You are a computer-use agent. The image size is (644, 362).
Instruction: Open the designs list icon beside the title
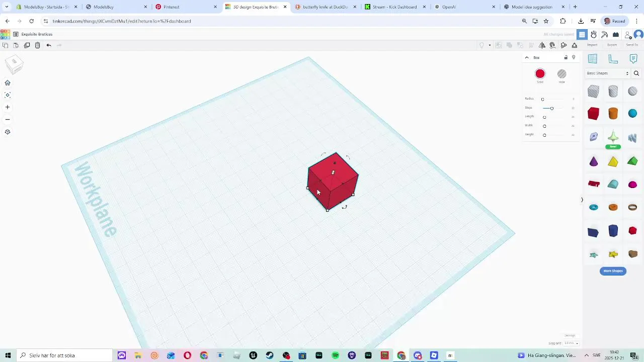coord(16,34)
